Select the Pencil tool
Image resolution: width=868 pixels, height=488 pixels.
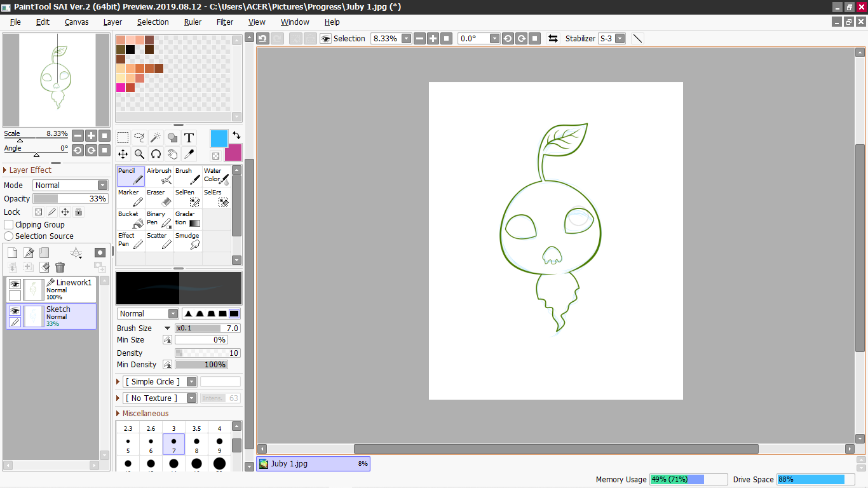131,176
